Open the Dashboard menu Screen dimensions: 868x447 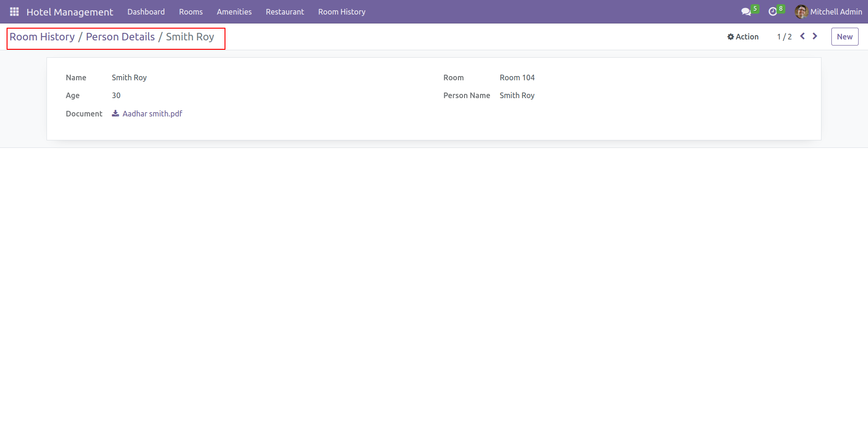[x=146, y=12]
